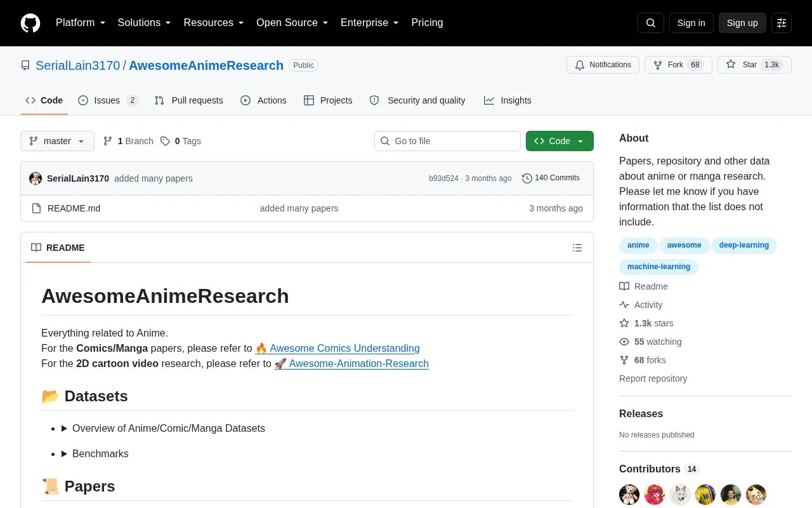
Task: Switch to the Pull requests tab
Action: (188, 100)
